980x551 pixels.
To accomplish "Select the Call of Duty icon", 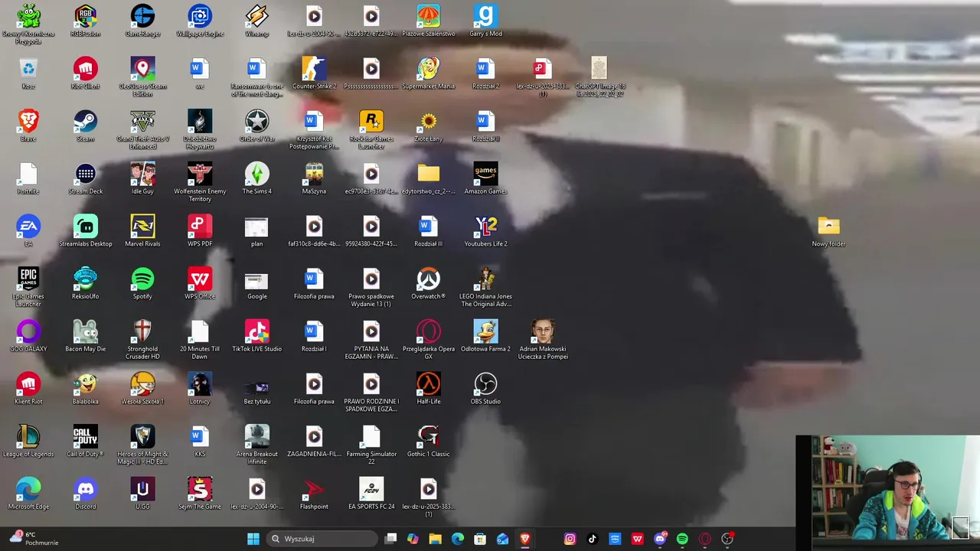I will click(85, 442).
